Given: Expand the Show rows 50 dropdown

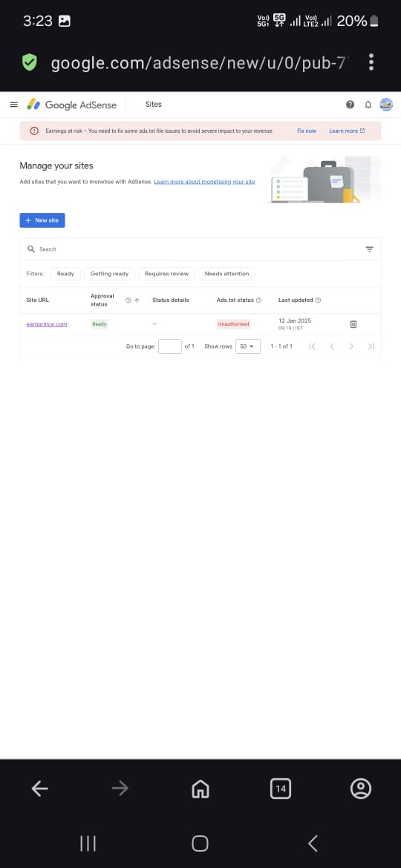Looking at the screenshot, I should click(x=247, y=346).
